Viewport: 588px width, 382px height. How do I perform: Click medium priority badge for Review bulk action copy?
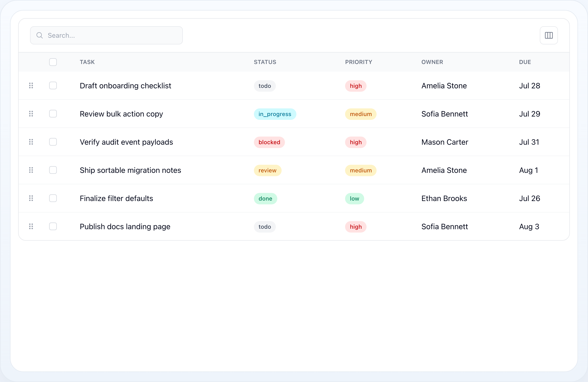[360, 114]
